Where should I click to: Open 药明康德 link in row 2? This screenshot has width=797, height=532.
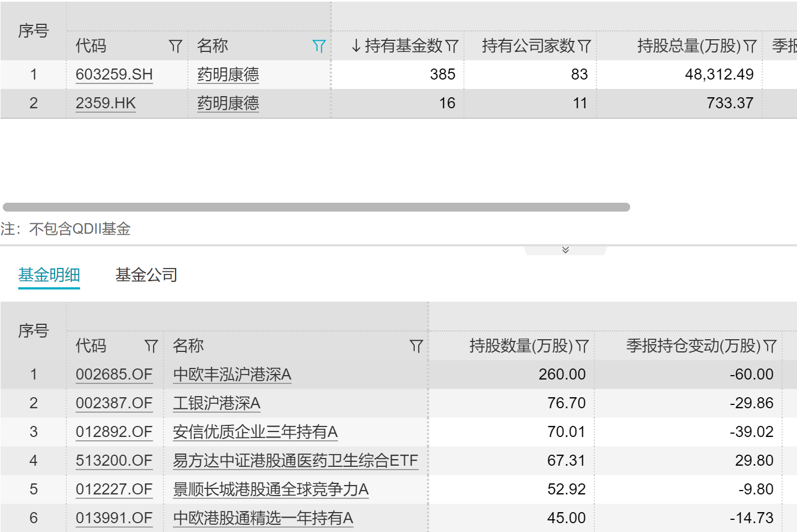pyautogui.click(x=228, y=103)
